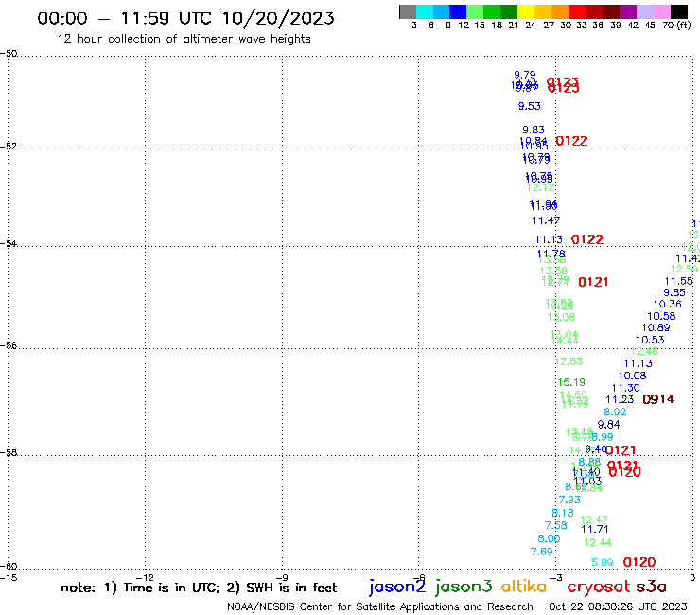
Task: Click the 0122 time label beside 11.13
Action: click(x=587, y=239)
